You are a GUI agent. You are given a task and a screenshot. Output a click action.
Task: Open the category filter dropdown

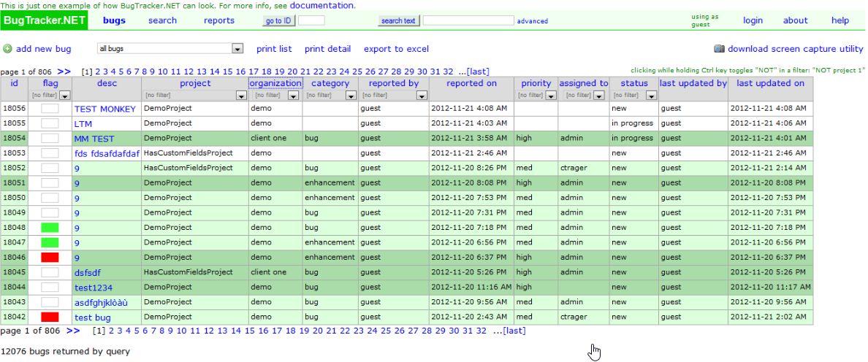[351, 96]
